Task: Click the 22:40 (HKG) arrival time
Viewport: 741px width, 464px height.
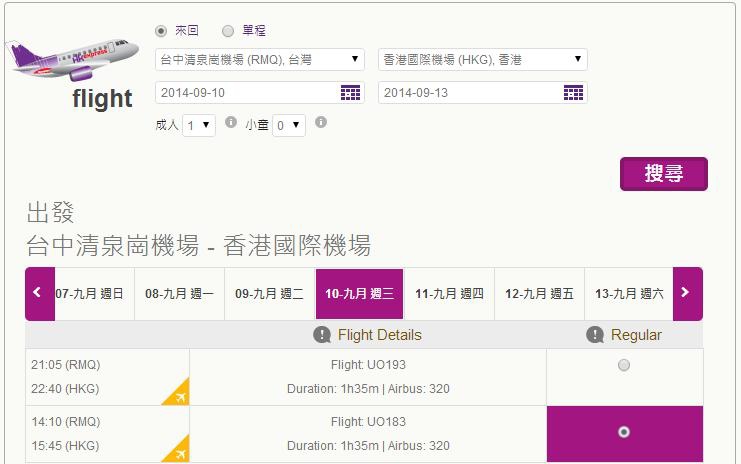Action: (x=65, y=389)
